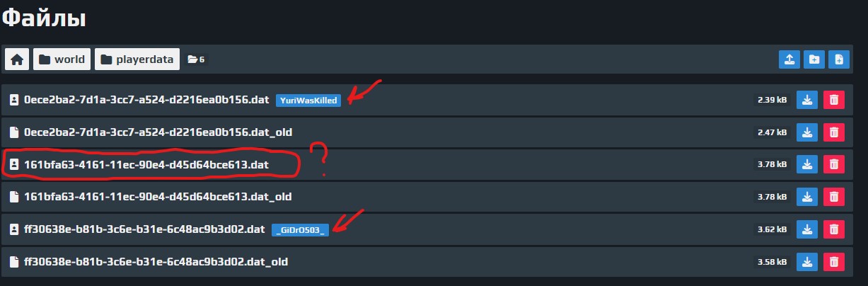The height and width of the screenshot is (286, 868).
Task: Delete ff30638e .dat file (3.62 kB)
Action: coord(833,229)
